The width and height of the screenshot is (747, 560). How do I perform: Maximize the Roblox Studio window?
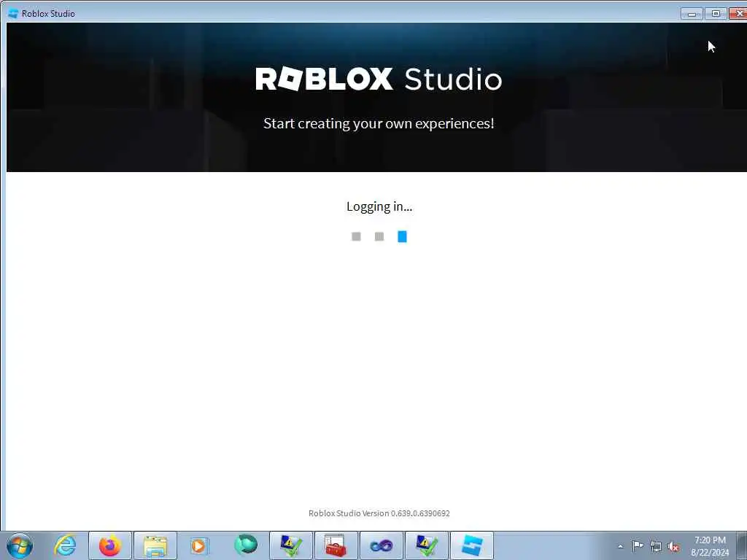tap(716, 14)
